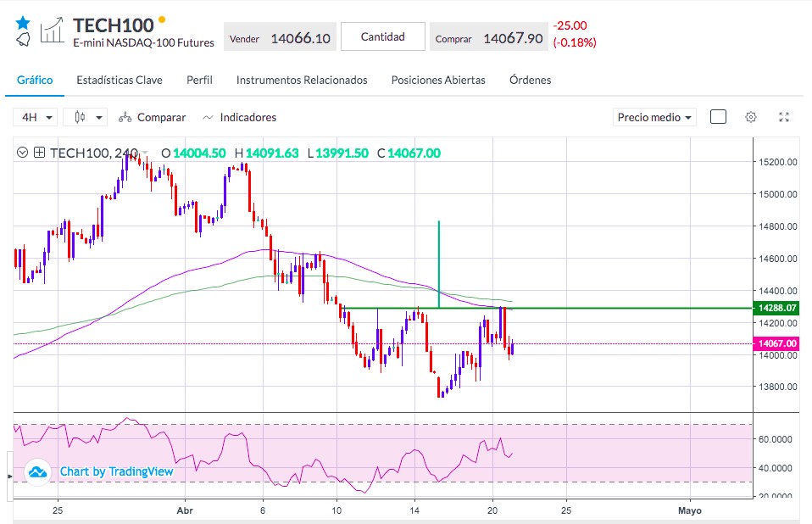The height and width of the screenshot is (524, 812).
Task: Switch to the Gráfico tab
Action: 35,81
